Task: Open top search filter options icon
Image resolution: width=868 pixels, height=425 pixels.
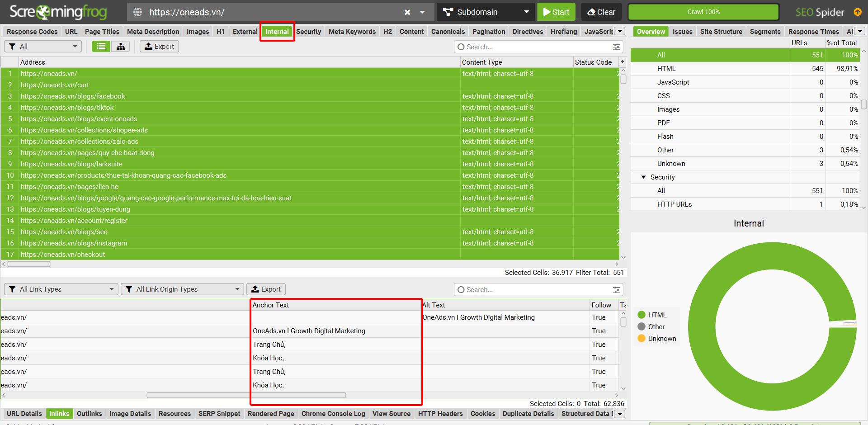Action: 616,47
